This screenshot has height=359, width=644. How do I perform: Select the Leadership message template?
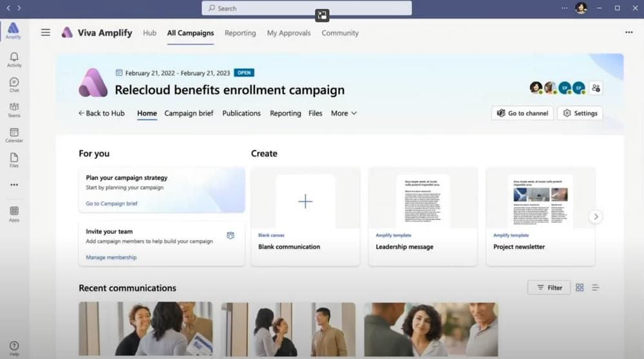click(423, 217)
